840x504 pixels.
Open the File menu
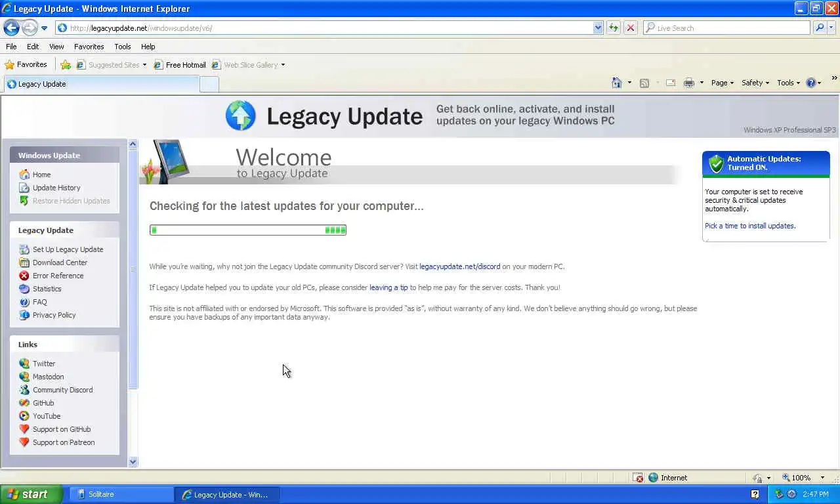tap(11, 47)
